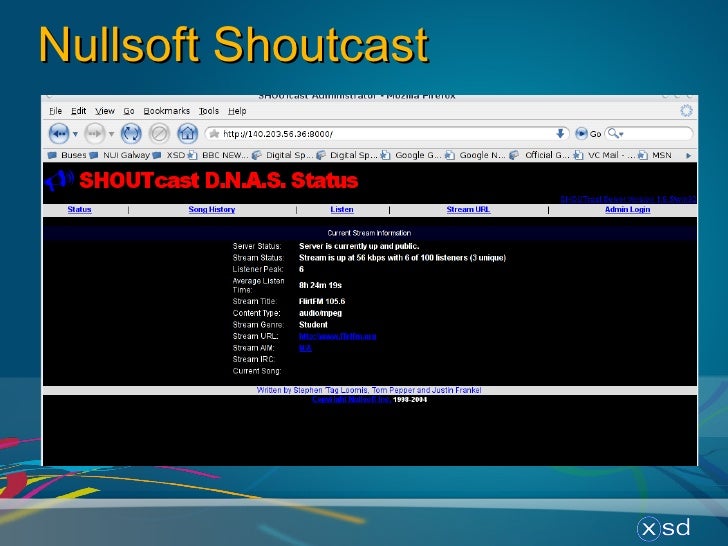This screenshot has width=728, height=546.
Task: Open the flirtfm stream URL hyperlink
Action: (338, 336)
